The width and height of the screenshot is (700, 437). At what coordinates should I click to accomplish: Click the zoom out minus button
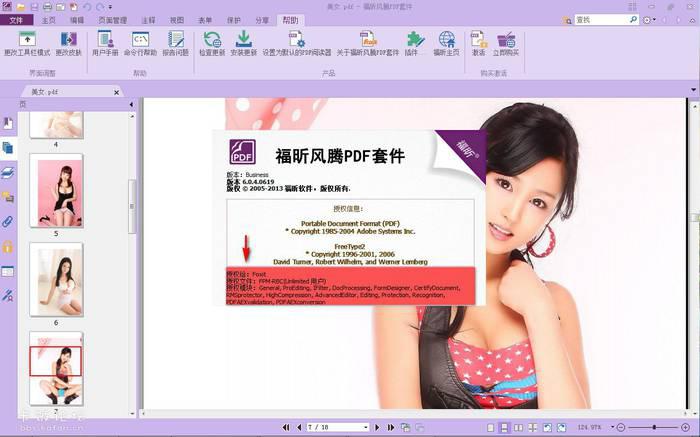[621, 427]
